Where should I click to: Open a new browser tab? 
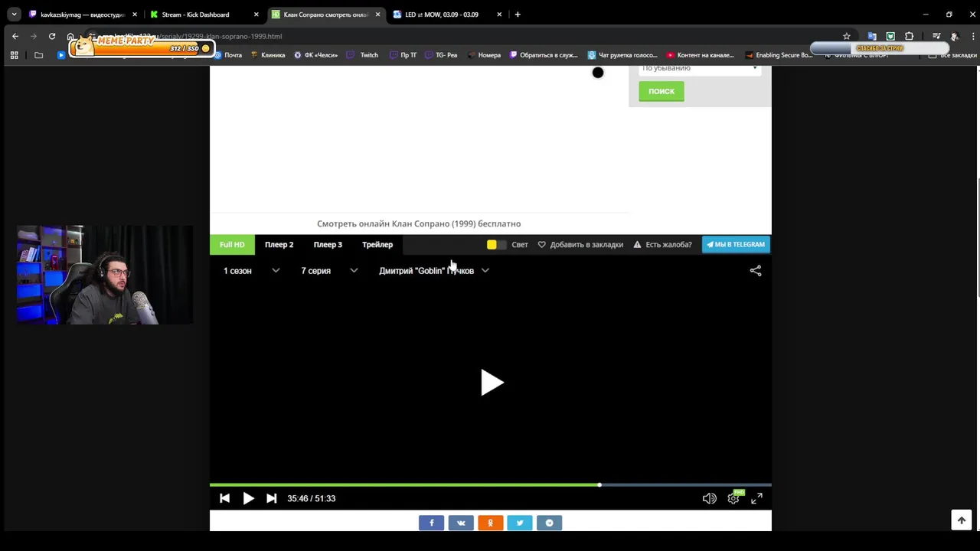(x=518, y=15)
